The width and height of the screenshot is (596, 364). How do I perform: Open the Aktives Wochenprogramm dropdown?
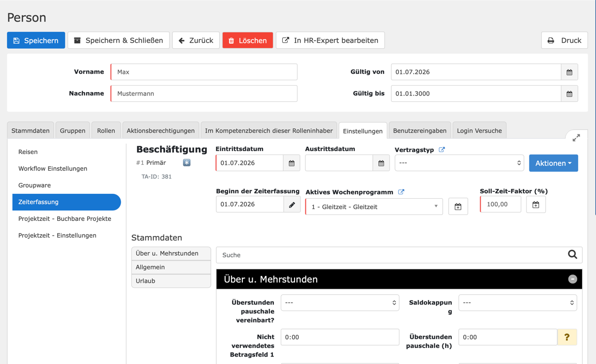374,207
